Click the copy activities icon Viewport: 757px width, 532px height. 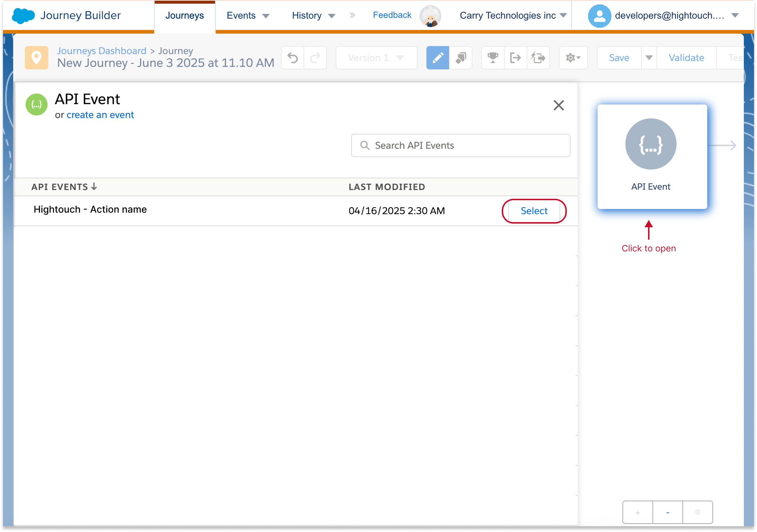(461, 58)
